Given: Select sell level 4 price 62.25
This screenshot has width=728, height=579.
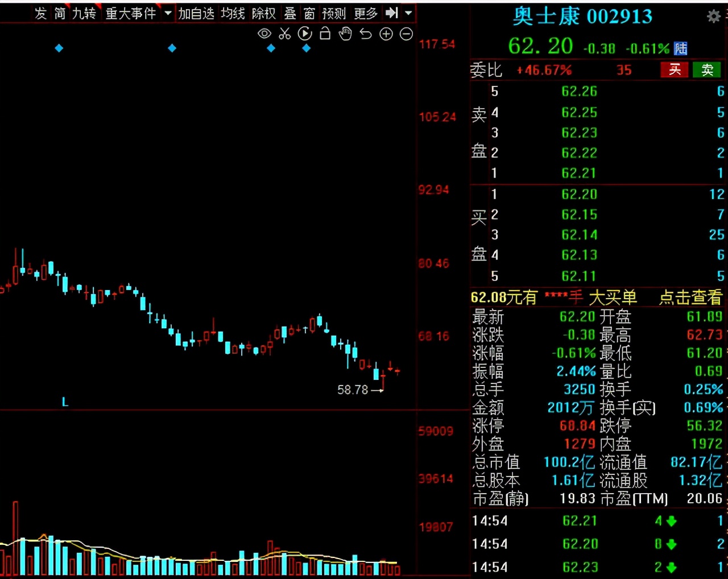Looking at the screenshot, I should 580,113.
